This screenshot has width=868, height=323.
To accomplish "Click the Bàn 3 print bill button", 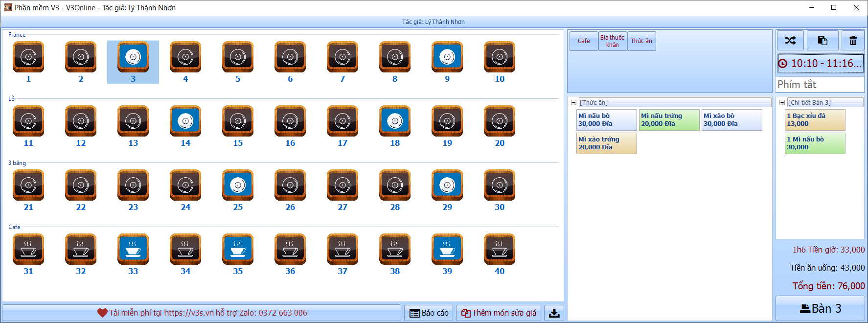I will click(820, 309).
